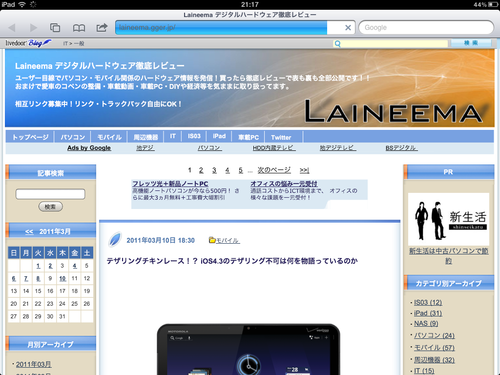Click the 地デジ ad link
Image resolution: width=500 pixels, height=375 pixels.
145,148
